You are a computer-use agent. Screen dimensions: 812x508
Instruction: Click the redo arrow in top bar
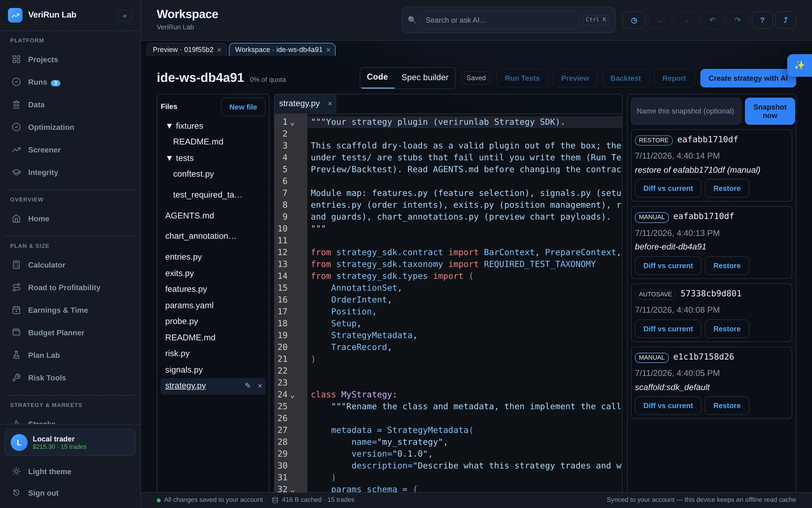pyautogui.click(x=737, y=20)
